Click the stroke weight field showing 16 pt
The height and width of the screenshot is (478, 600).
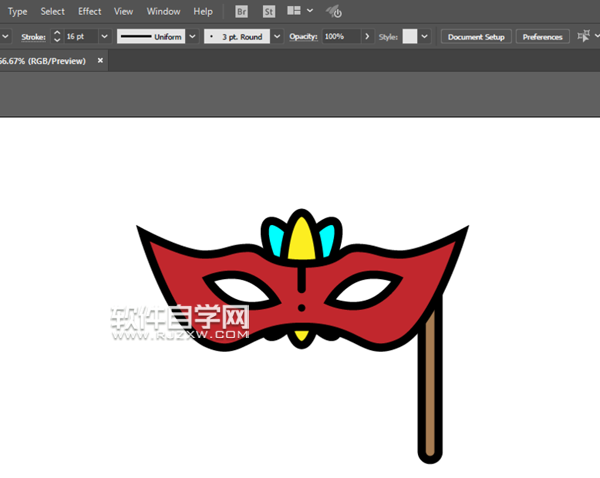click(x=81, y=36)
